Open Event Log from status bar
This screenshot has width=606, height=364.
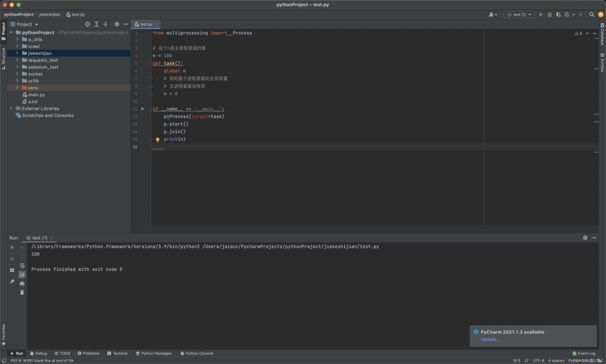click(x=584, y=353)
